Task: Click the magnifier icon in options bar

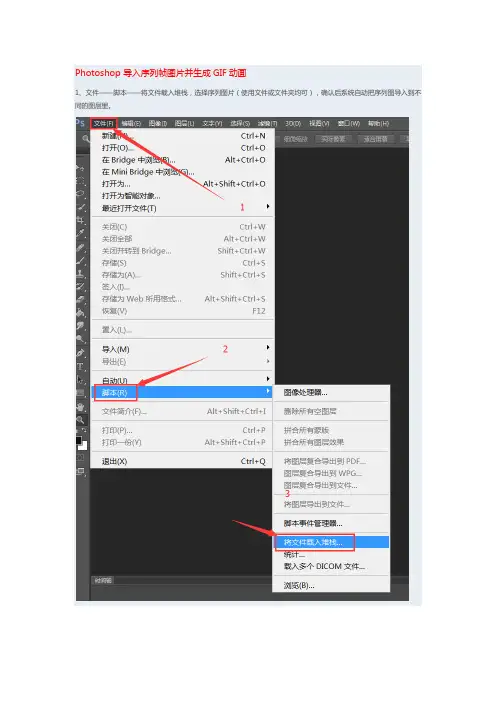Action: 86,139
